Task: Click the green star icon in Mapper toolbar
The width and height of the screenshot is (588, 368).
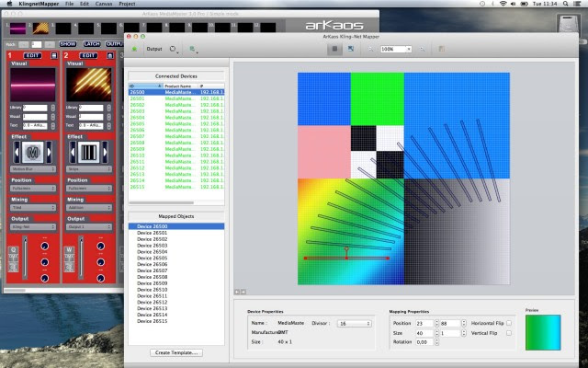Action: 134,49
